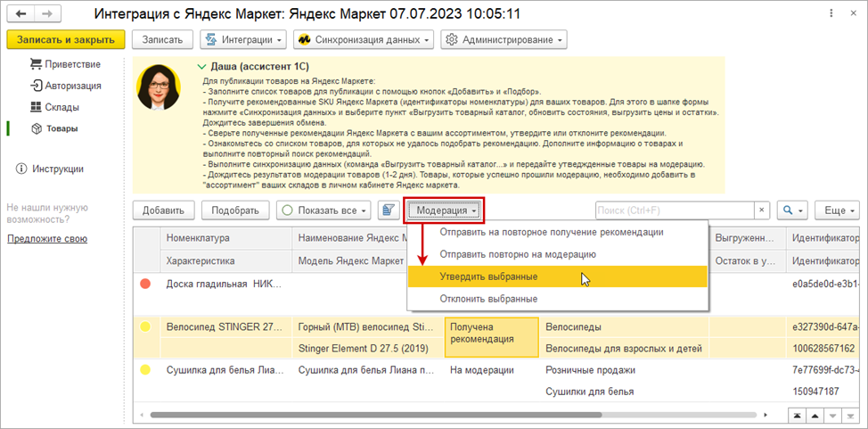This screenshot has width=868, height=429.
Task: Follow the Предложите свою link
Action: tap(47, 238)
